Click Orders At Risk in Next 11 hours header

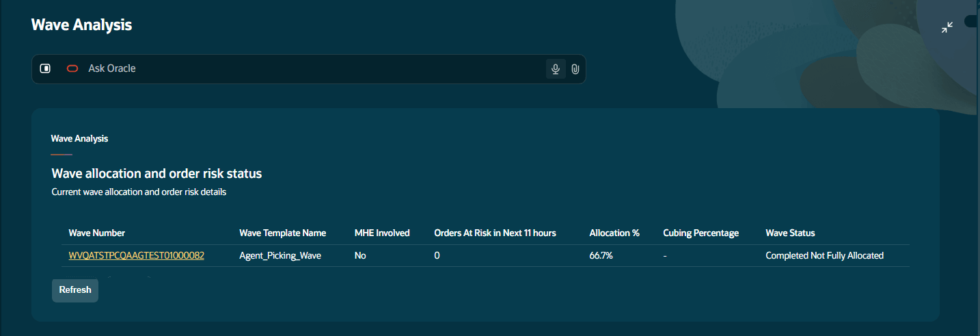coord(495,233)
